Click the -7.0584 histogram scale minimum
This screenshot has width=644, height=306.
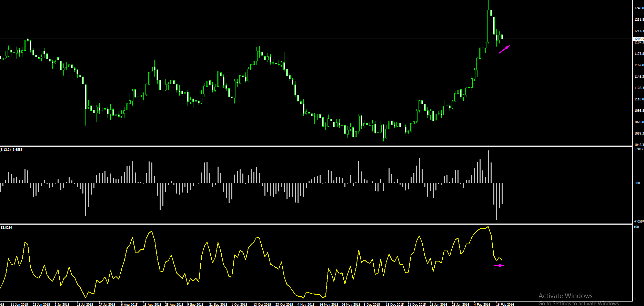639,221
